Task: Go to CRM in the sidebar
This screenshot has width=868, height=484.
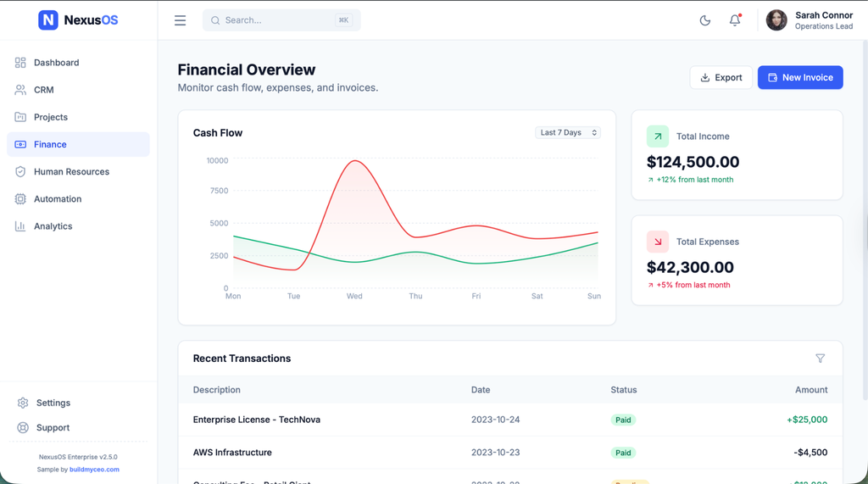Action: point(43,90)
